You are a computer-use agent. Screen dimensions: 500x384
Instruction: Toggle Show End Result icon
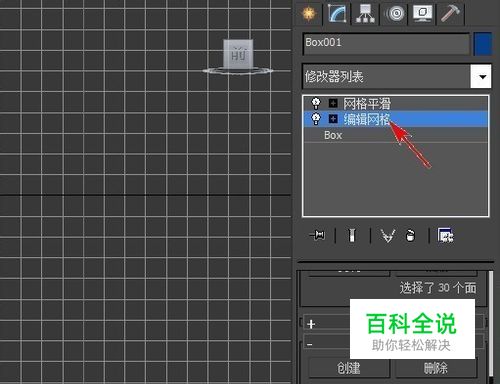pos(352,235)
